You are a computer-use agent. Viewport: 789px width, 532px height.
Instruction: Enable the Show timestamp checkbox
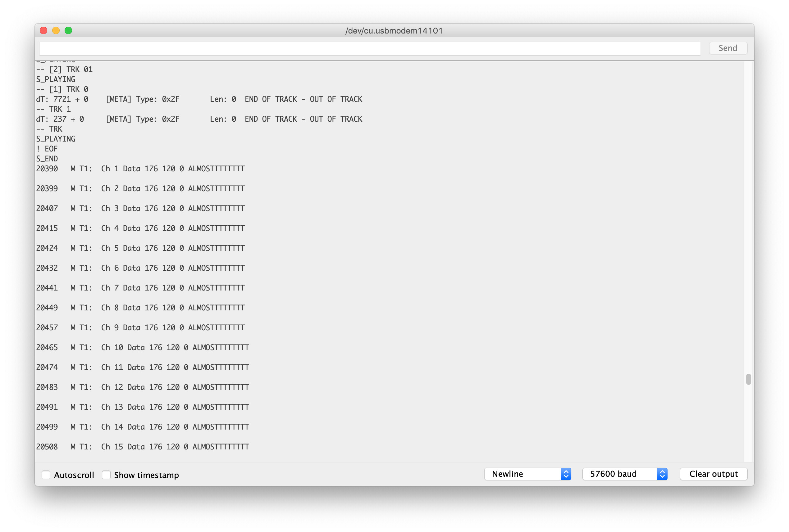pos(106,475)
